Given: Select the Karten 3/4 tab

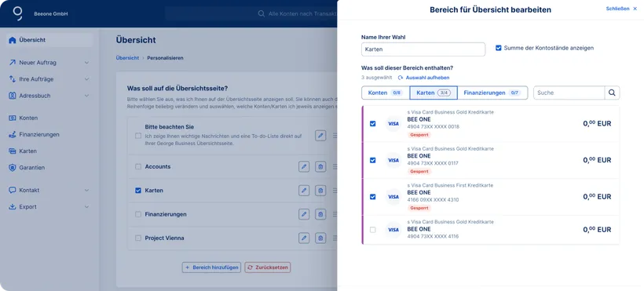Looking at the screenshot, I should pos(434,93).
